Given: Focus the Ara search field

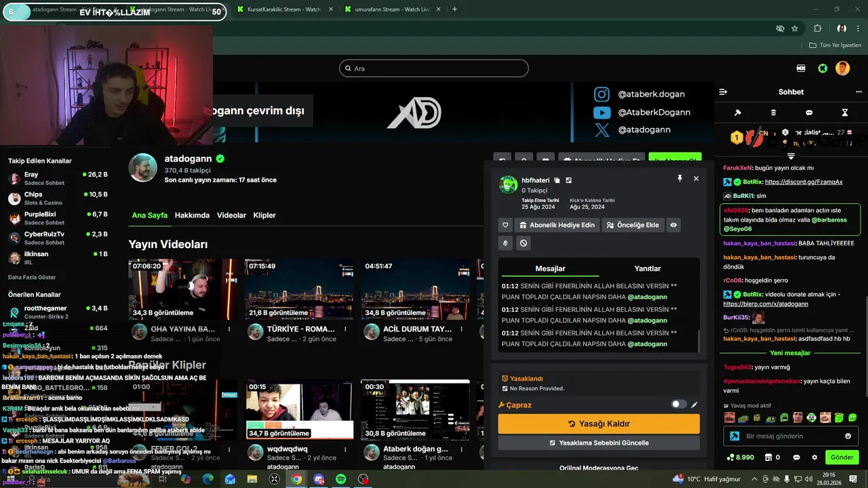Looking at the screenshot, I should point(434,68).
